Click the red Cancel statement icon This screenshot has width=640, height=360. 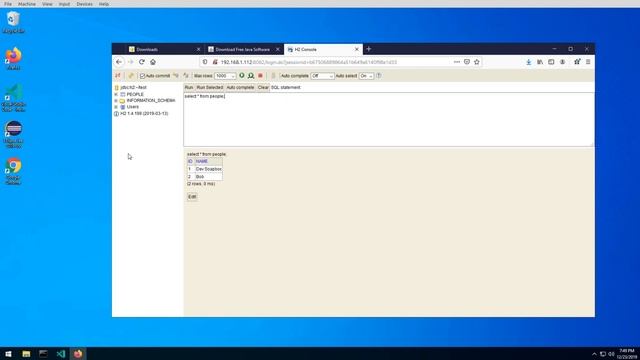pos(260,76)
